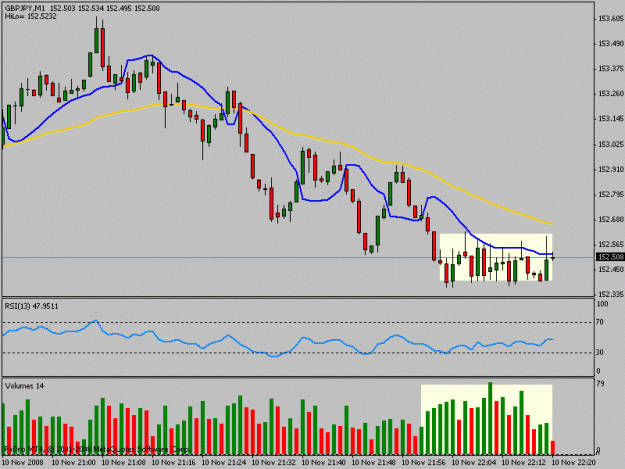Click the RSI level 30 label
Screen dimensions: 625x469
600,352
